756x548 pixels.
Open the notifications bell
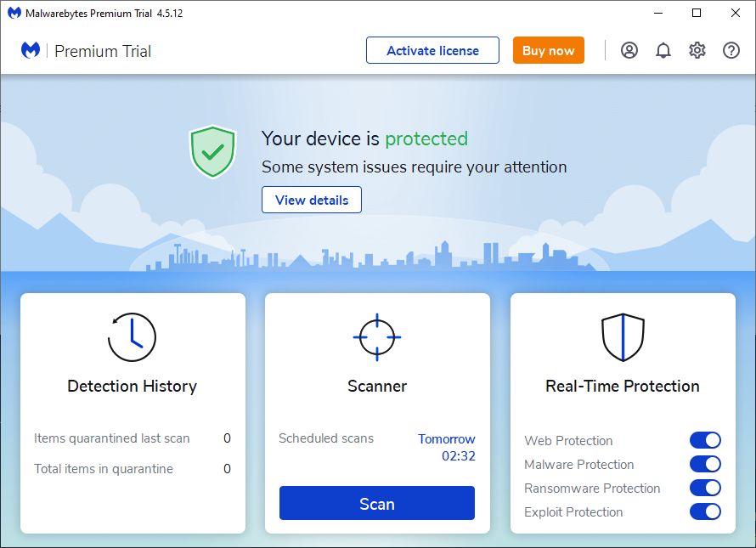tap(663, 50)
